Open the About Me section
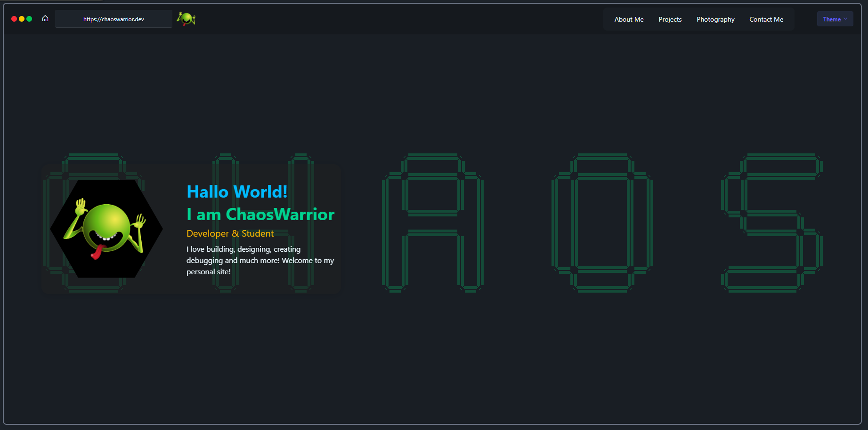 pyautogui.click(x=629, y=19)
